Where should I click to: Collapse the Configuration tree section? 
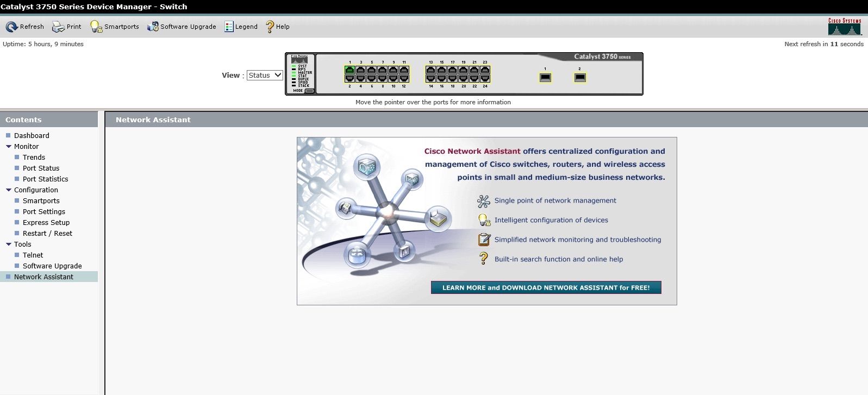point(9,190)
